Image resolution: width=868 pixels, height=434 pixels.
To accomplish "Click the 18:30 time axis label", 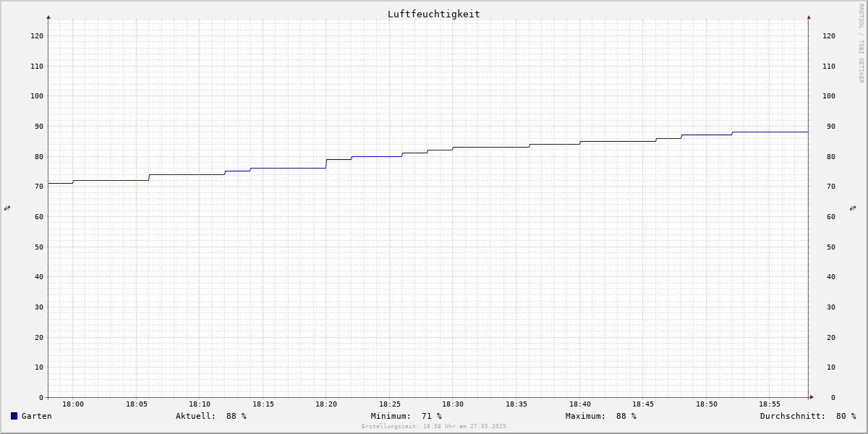I will click(x=453, y=404).
